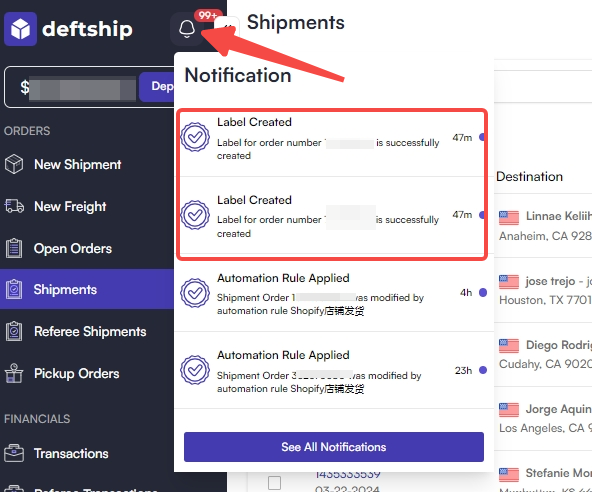
Task: Click first Label Created checkmark badge
Action: point(195,137)
